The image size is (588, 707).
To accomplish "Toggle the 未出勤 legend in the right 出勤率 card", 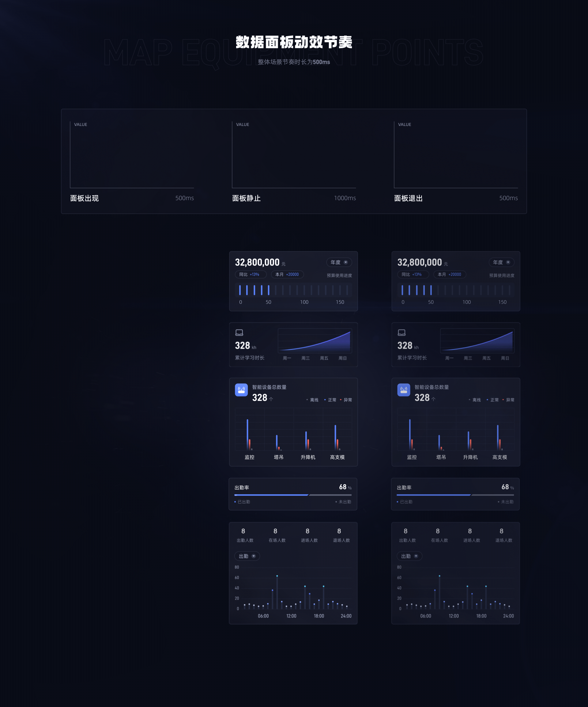I will tap(506, 502).
